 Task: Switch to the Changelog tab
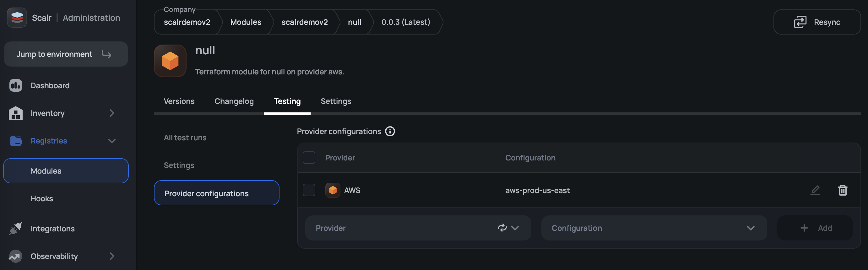pos(234,101)
